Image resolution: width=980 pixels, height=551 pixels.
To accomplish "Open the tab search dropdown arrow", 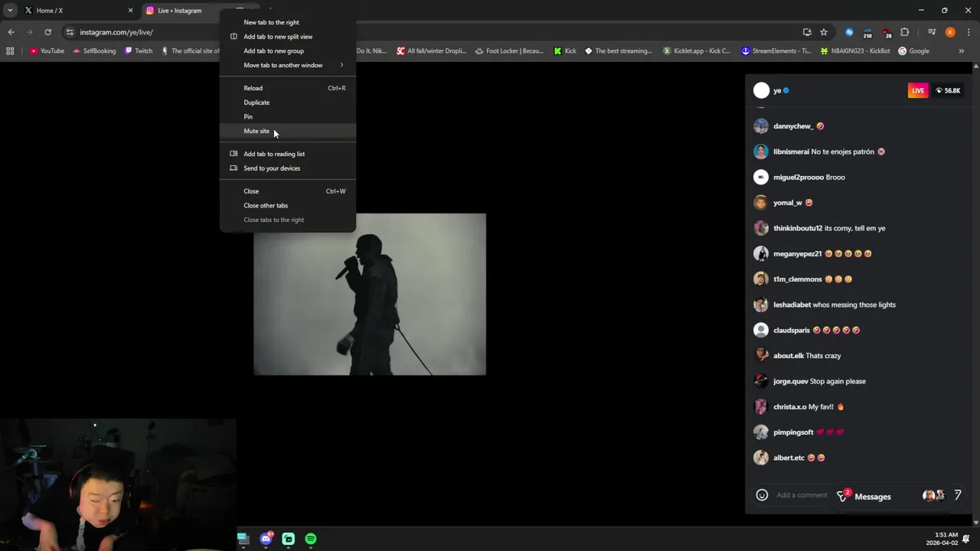I will pos(10,11).
